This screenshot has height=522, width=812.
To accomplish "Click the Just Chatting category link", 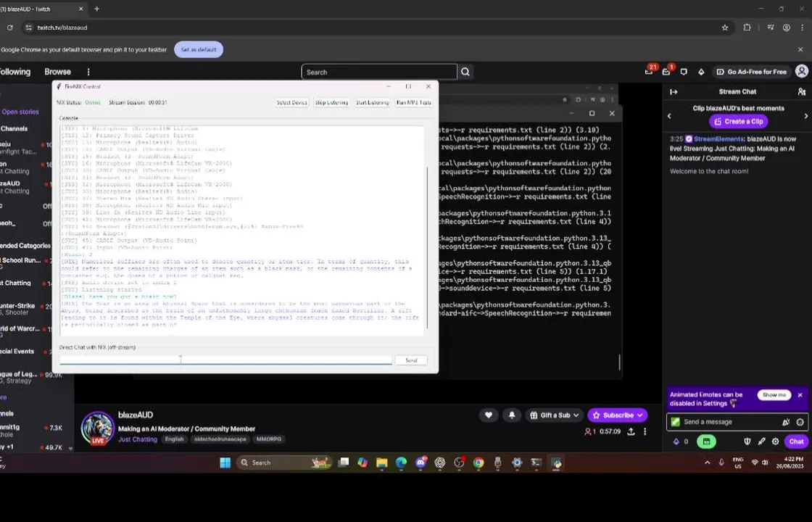I will pyautogui.click(x=138, y=439).
